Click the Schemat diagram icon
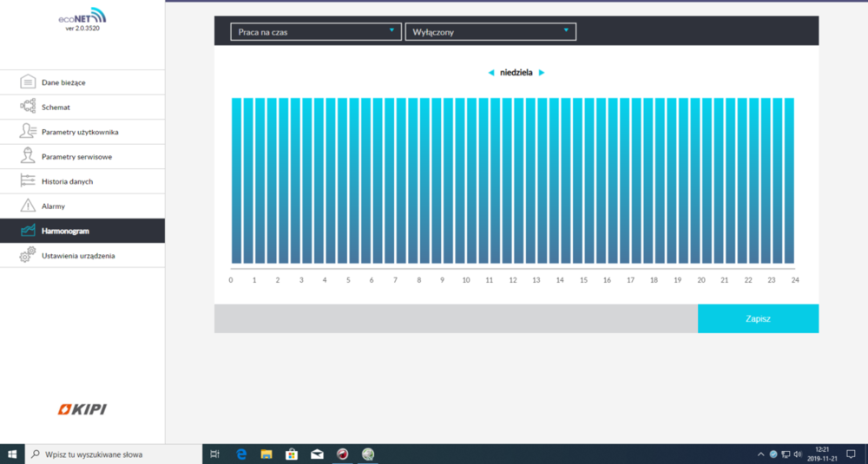Screen dimensions: 868x464 click(x=28, y=108)
